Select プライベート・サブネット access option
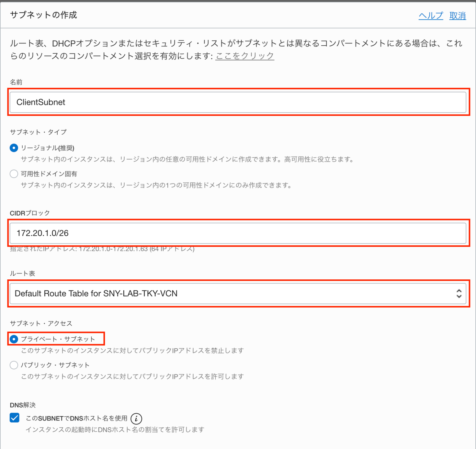 [14, 339]
